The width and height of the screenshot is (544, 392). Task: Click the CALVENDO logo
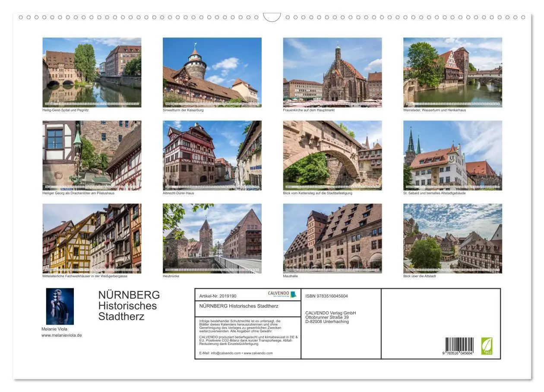pyautogui.click(x=282, y=294)
